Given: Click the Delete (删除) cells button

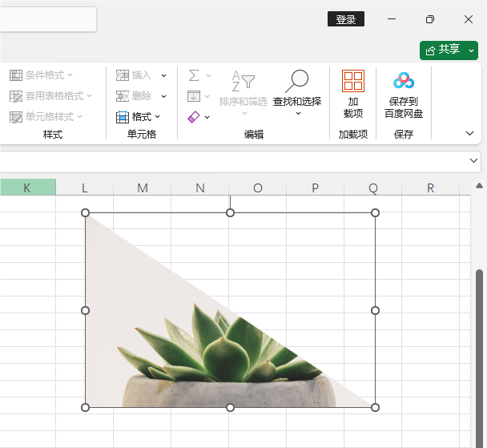Looking at the screenshot, I should (134, 96).
